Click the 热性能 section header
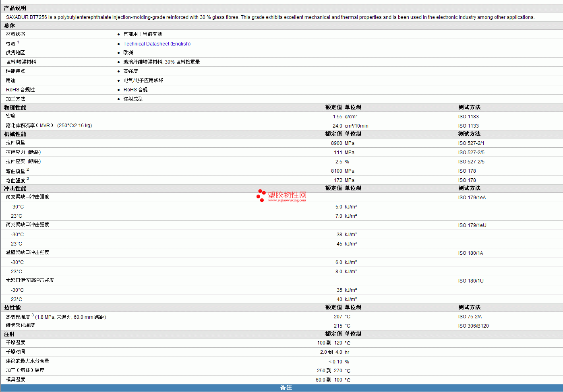Image resolution: width=563 pixels, height=392 pixels. click(12, 307)
